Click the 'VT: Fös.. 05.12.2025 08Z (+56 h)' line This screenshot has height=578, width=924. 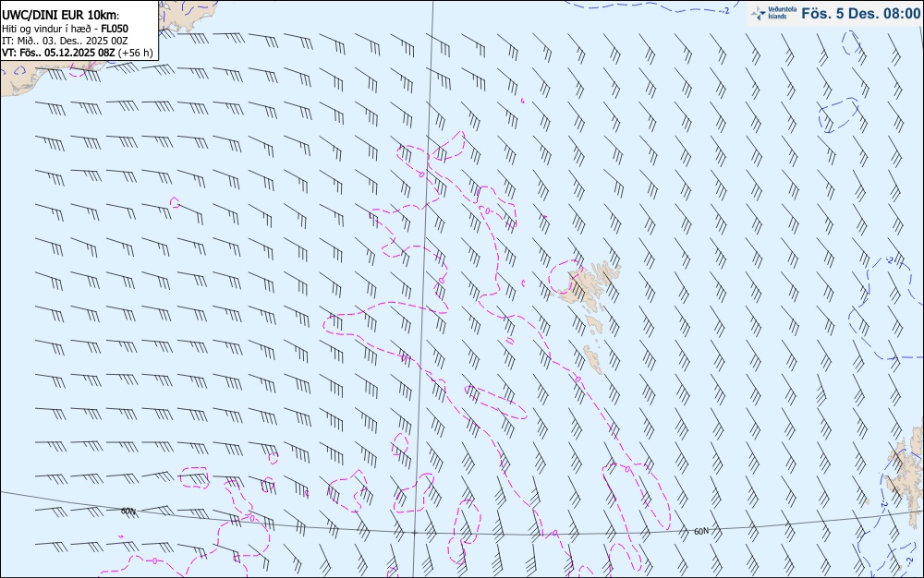[78, 53]
